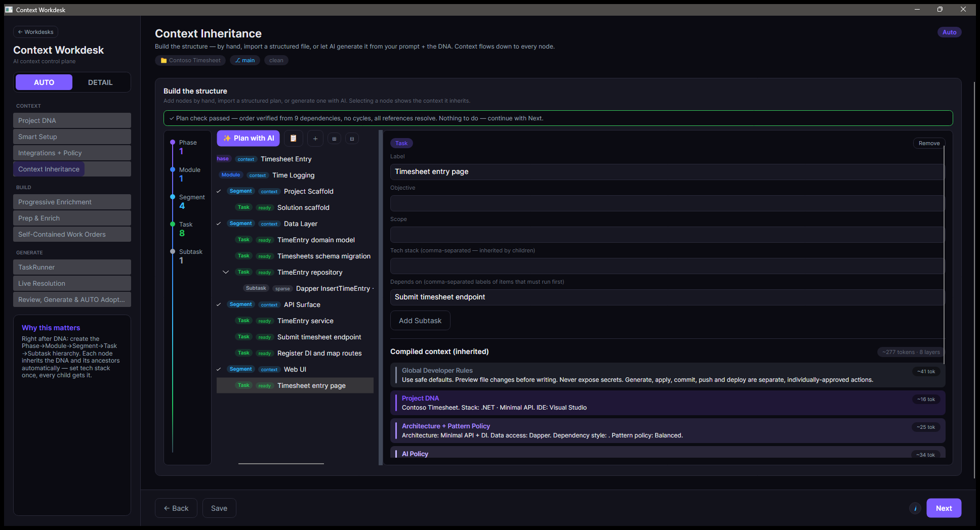Click into the Objective input field

click(x=667, y=203)
